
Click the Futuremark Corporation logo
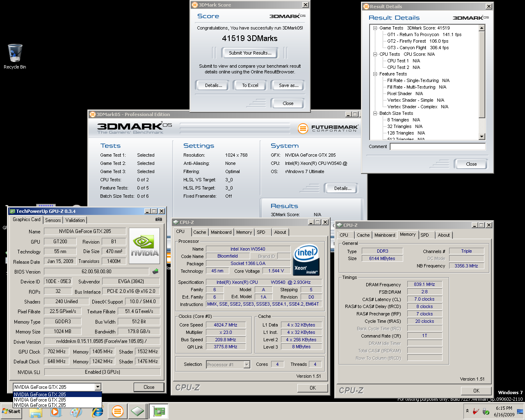coord(329,128)
